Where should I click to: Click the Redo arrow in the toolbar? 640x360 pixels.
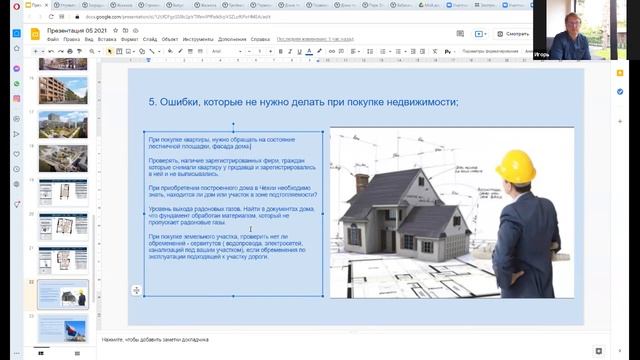pyautogui.click(x=60, y=51)
